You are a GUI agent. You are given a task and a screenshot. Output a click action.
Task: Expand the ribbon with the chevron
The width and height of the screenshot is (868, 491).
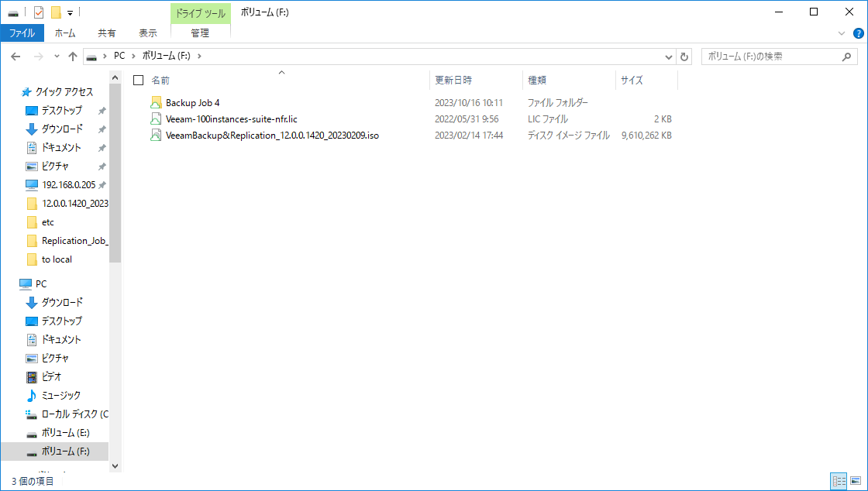(842, 33)
